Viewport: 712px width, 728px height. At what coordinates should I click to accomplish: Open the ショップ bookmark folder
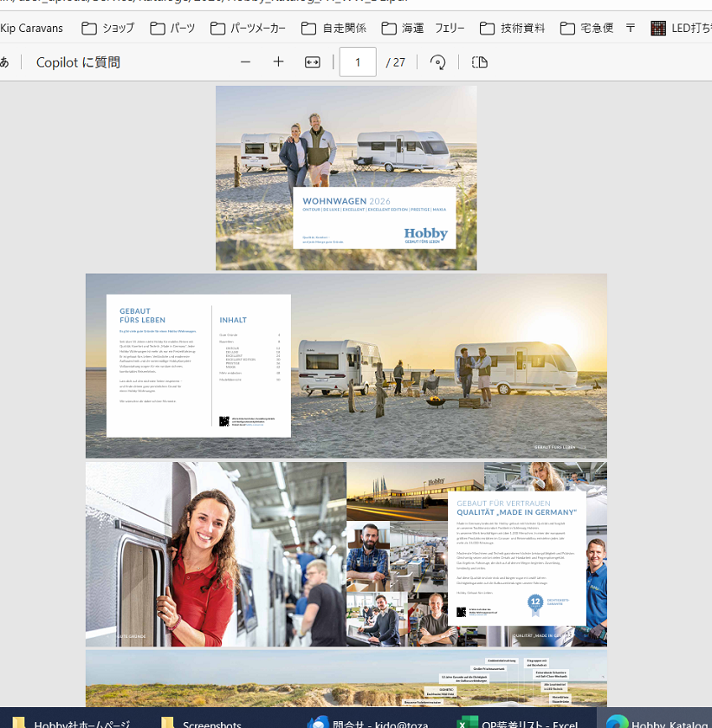click(x=107, y=29)
